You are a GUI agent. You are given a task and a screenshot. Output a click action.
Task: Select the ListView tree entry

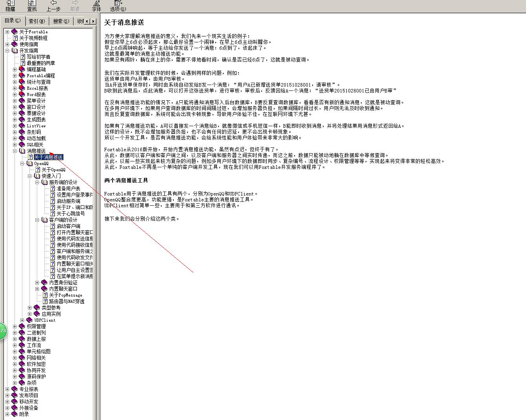pos(36,126)
